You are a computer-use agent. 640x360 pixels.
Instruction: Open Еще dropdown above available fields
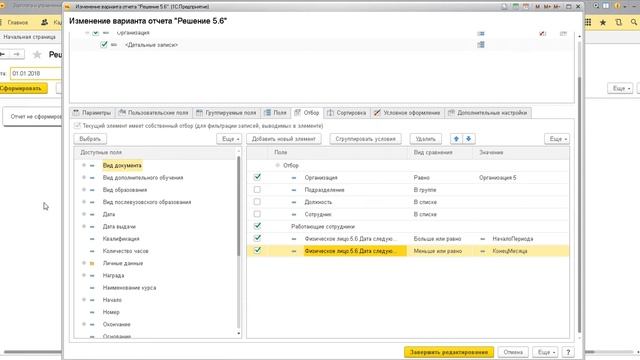pos(229,139)
